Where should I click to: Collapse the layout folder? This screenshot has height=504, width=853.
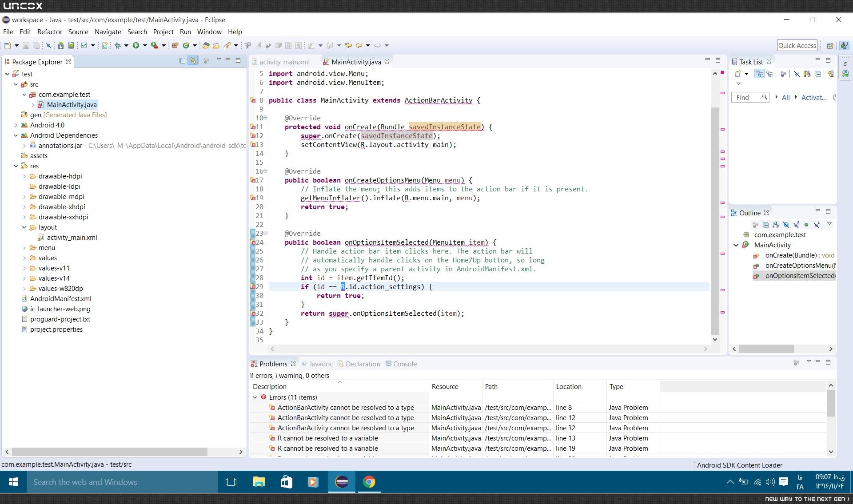pyautogui.click(x=24, y=227)
